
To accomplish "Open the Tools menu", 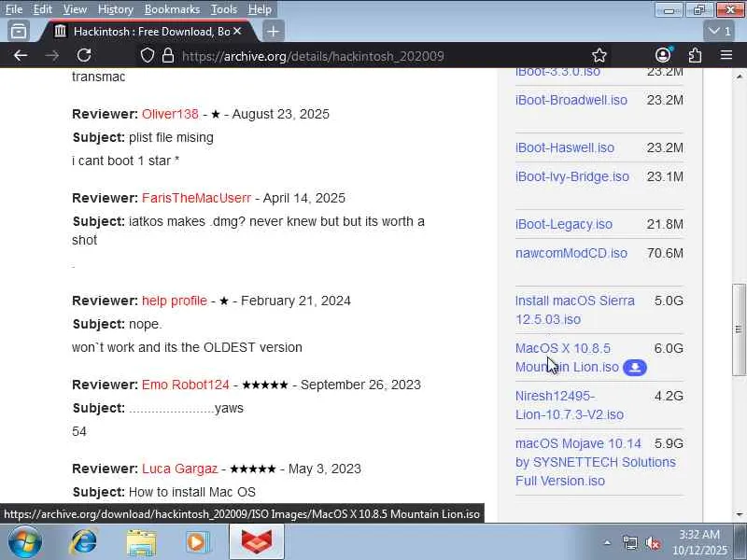I will click(x=224, y=9).
